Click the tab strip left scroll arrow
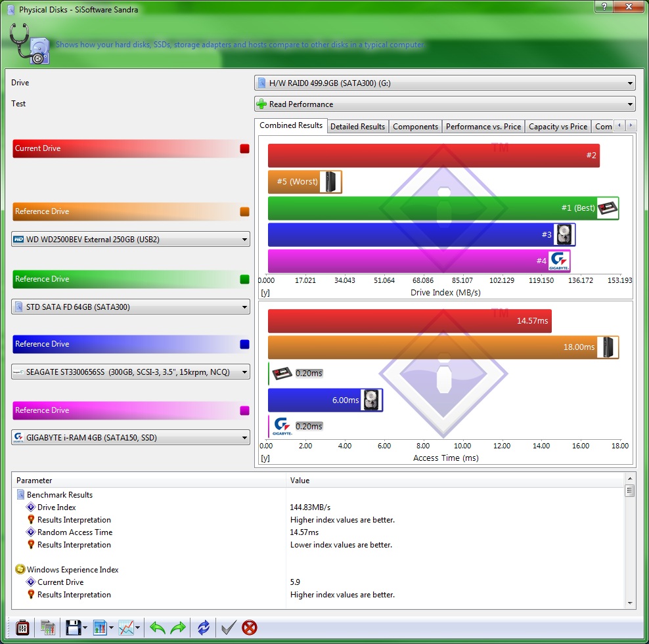This screenshot has height=644, width=649. point(619,125)
